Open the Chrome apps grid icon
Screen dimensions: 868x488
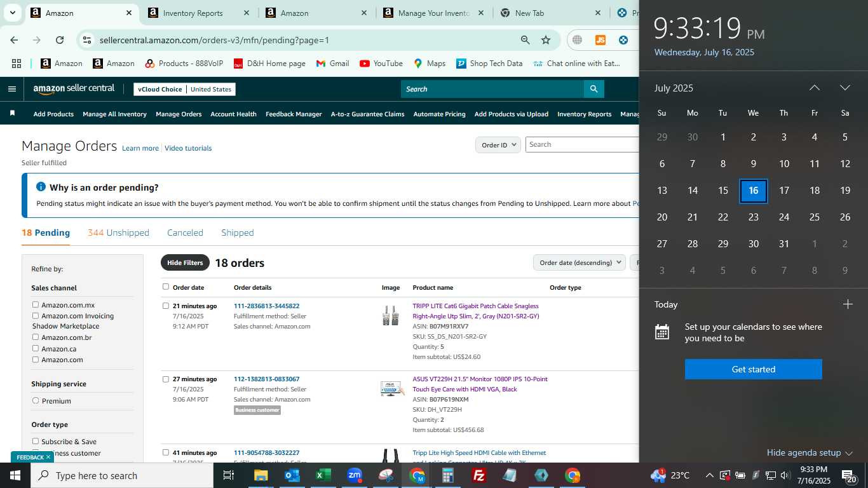click(17, 64)
